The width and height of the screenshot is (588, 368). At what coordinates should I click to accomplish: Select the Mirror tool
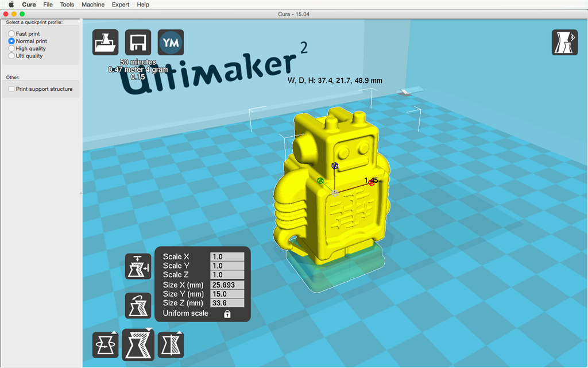tap(171, 345)
